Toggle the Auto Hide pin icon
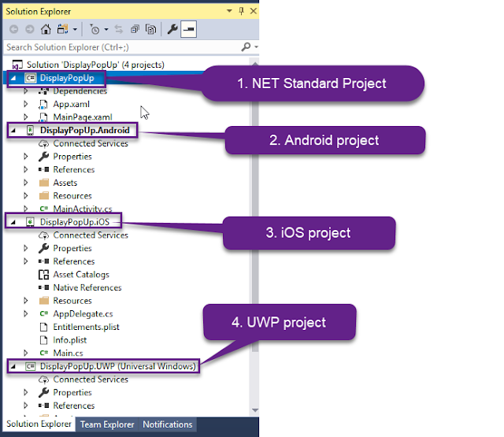The width and height of the screenshot is (504, 437). [242, 11]
